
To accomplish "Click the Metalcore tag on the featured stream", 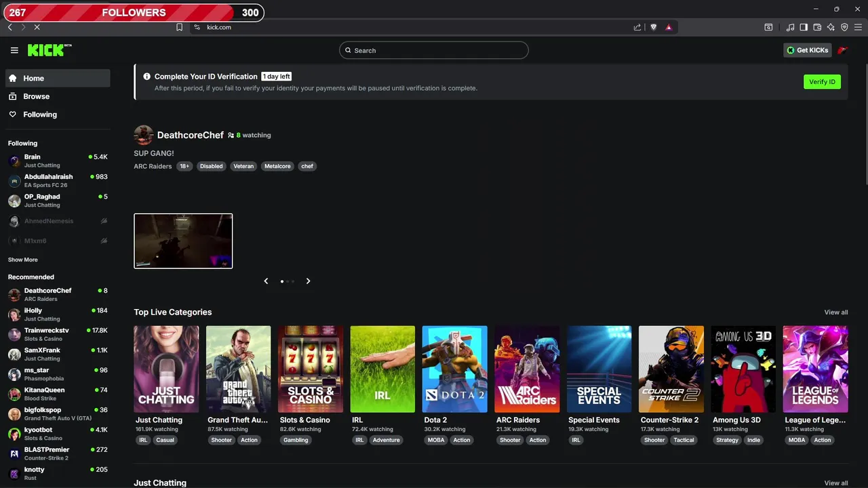I will tap(277, 166).
